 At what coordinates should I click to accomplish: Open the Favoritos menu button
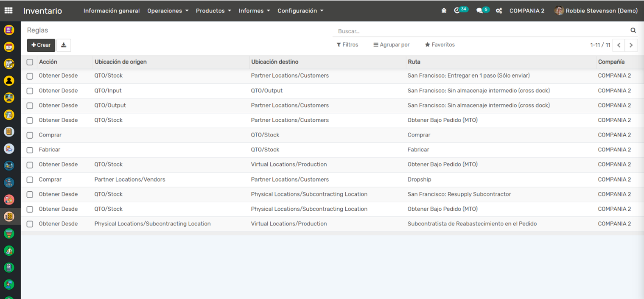pos(440,45)
